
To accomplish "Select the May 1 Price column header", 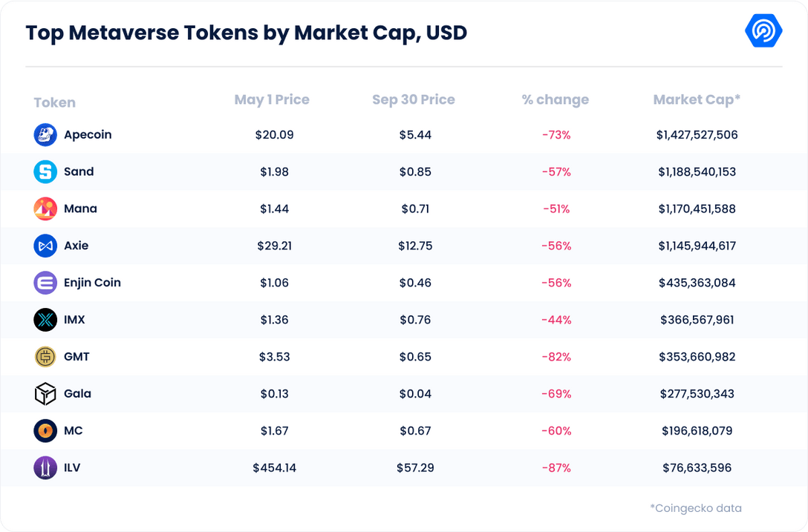I will coord(272,99).
